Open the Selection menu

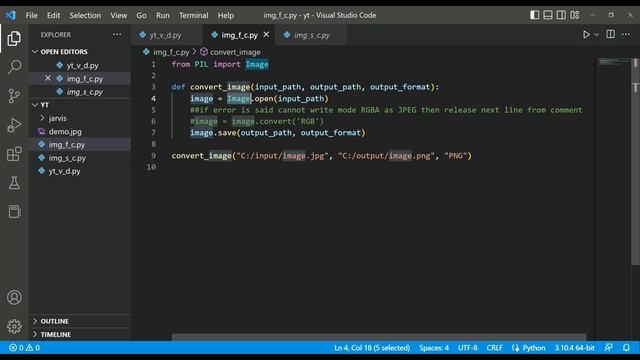85,16
